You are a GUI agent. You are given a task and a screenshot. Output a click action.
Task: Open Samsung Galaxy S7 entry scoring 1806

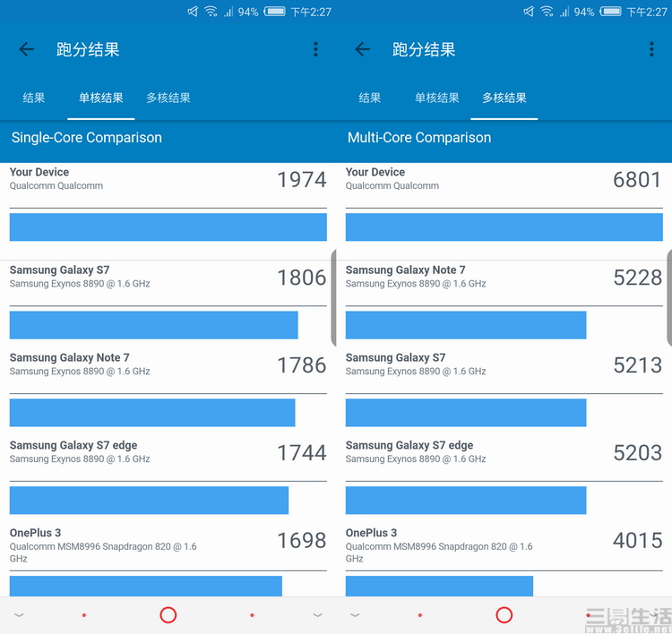click(x=168, y=278)
